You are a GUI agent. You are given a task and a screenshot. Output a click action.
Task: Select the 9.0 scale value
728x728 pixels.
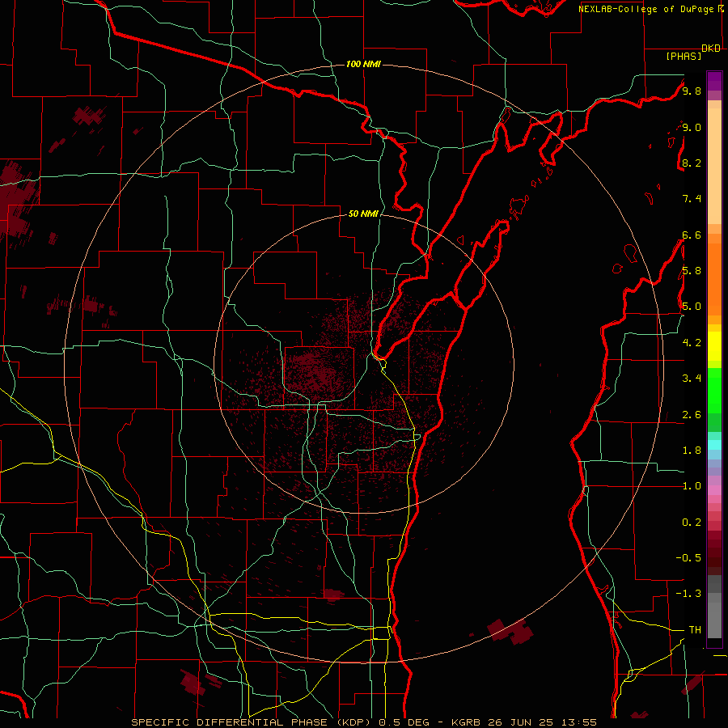coord(692,127)
